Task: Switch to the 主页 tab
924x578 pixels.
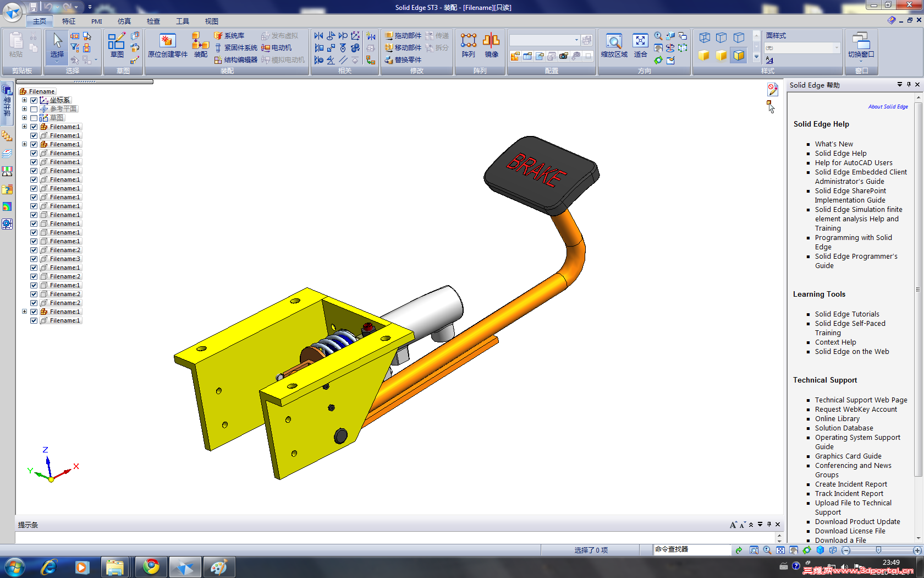Action: point(40,21)
